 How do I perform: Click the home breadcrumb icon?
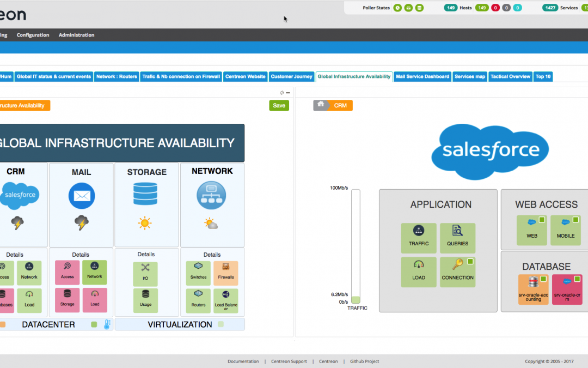[x=321, y=105]
